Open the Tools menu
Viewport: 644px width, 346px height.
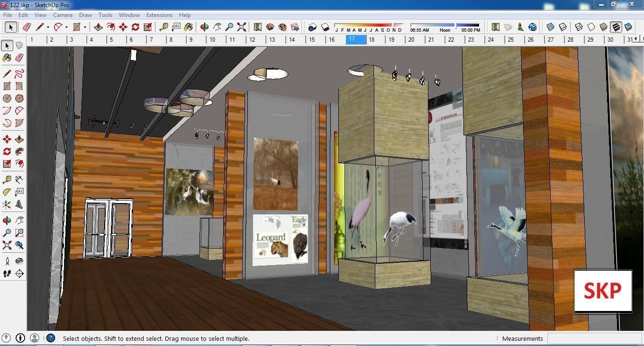point(105,15)
